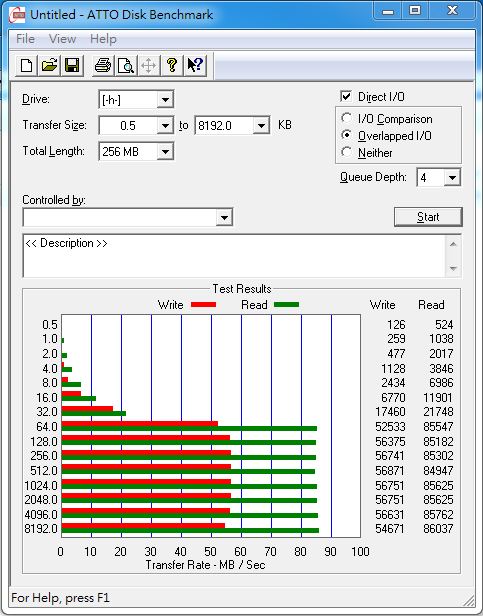The width and height of the screenshot is (483, 616).
Task: Click Description scrollbar down arrow
Action: pos(453,268)
